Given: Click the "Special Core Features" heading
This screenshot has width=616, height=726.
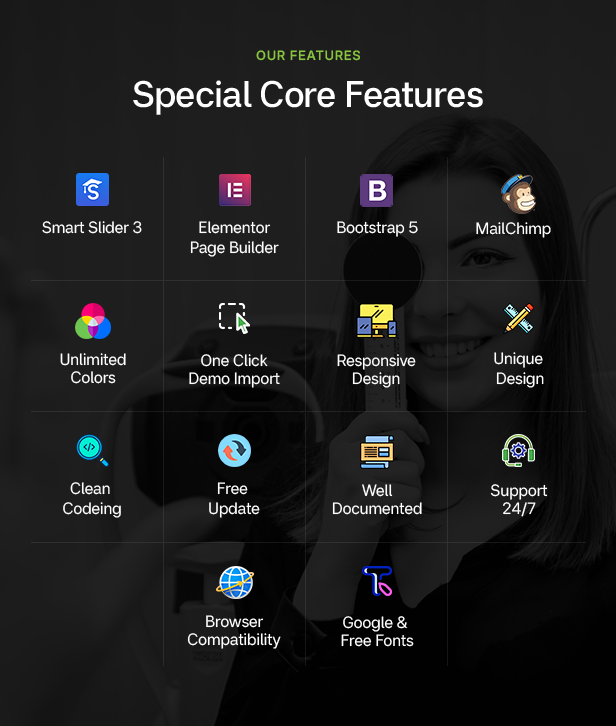Looking at the screenshot, I should click(x=308, y=95).
